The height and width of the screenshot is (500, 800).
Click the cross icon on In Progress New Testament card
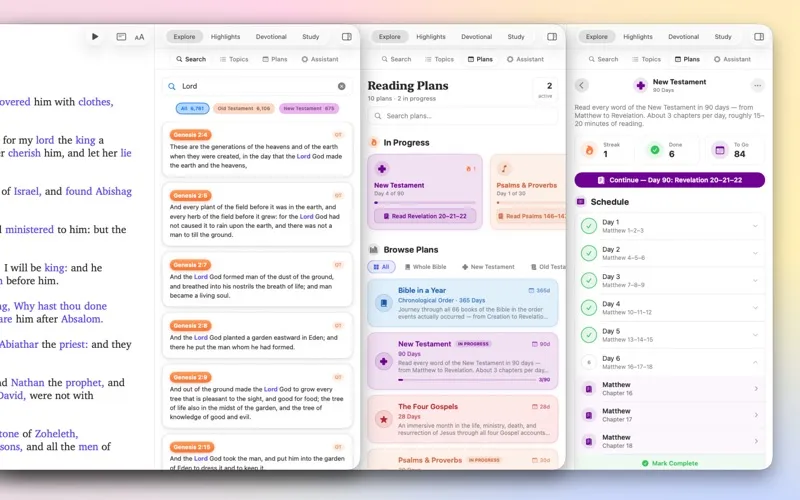[x=382, y=168]
